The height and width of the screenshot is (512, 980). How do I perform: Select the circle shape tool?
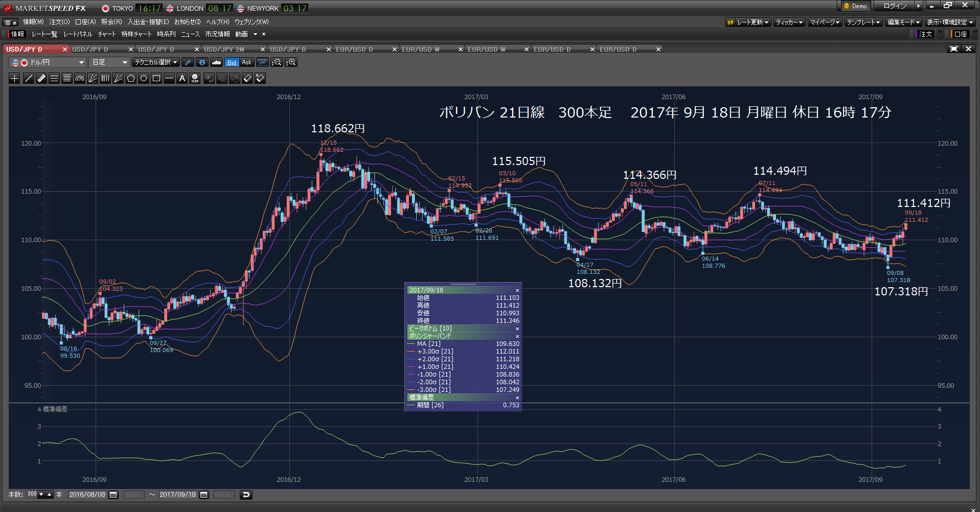[x=144, y=78]
